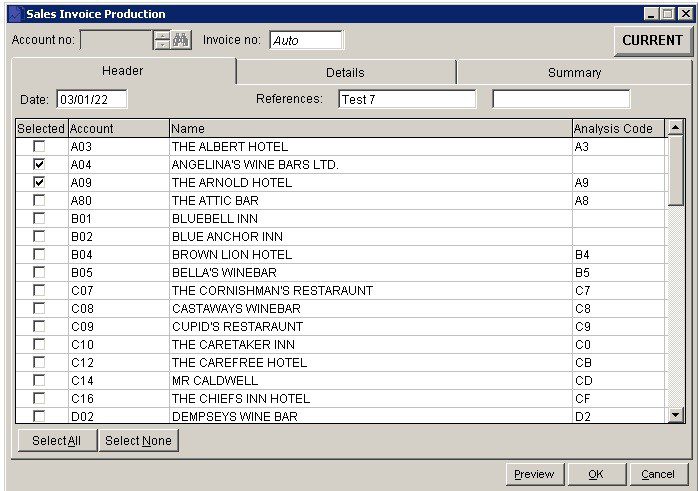
Task: Open the Summary tab
Action: 574,73
